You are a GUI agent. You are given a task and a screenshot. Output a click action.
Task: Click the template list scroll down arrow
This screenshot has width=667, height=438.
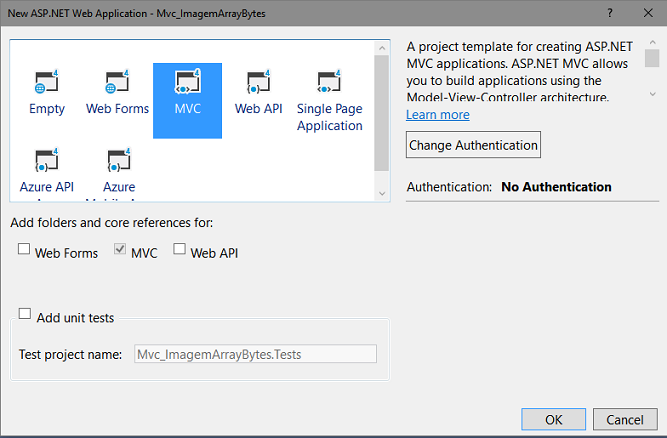click(x=382, y=194)
